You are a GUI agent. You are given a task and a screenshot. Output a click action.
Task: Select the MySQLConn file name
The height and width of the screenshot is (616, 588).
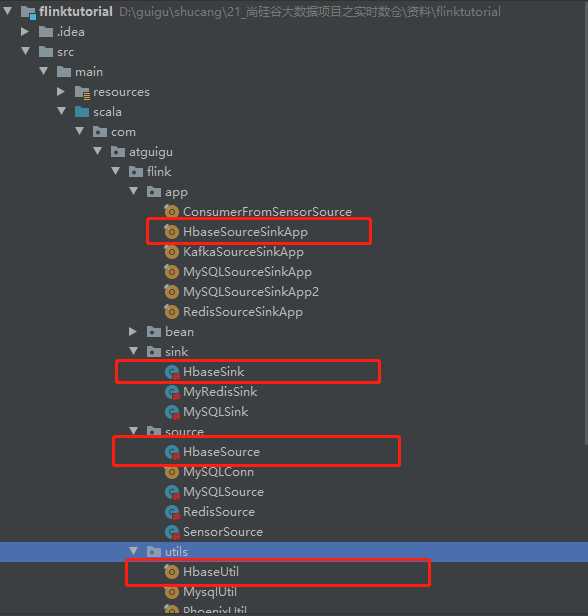(219, 472)
